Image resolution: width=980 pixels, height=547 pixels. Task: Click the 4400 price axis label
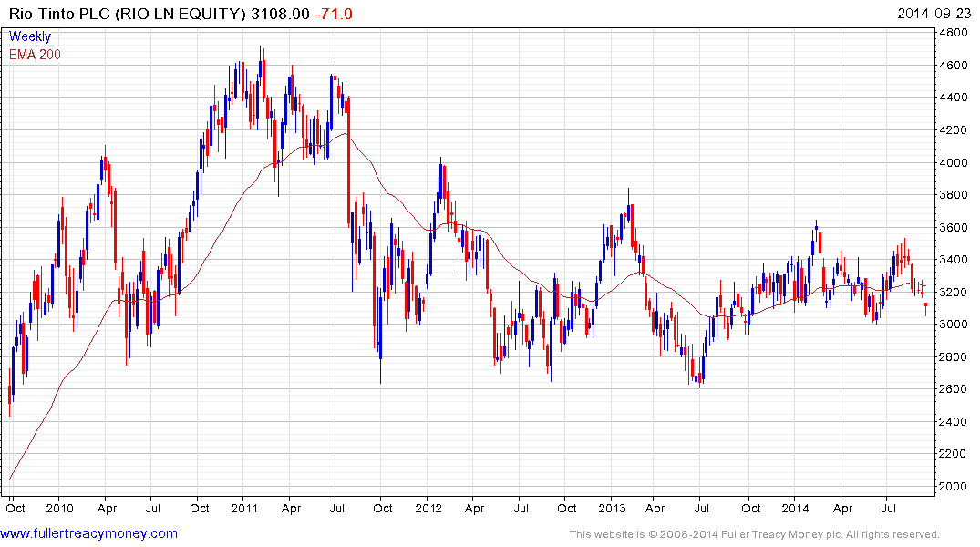(954, 98)
